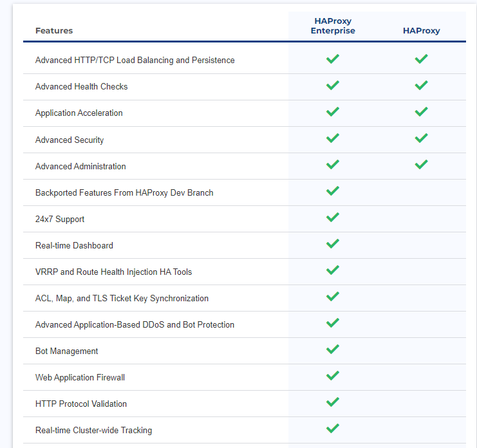Click ACL, Map, and TLS Ticket Key Synchronization text
This screenshot has height=448, width=477.
(122, 299)
